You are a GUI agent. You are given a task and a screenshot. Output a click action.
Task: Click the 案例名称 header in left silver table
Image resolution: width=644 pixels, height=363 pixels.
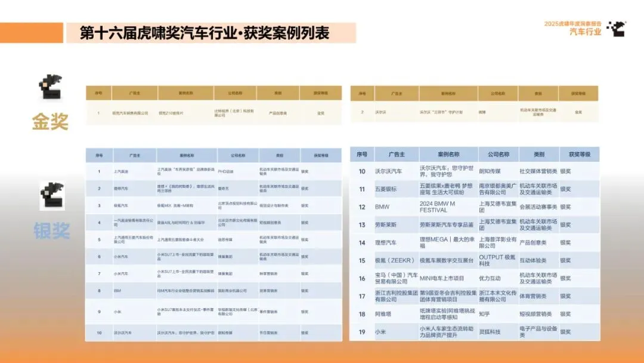click(187, 155)
